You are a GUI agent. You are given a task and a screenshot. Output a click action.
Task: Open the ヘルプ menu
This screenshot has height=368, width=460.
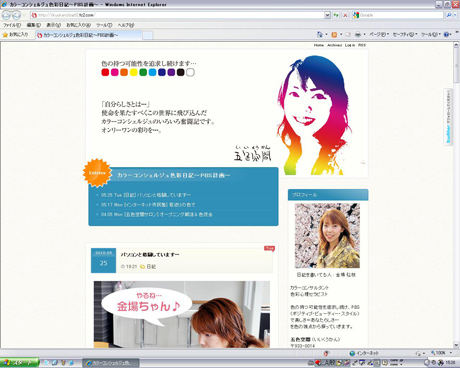point(126,25)
